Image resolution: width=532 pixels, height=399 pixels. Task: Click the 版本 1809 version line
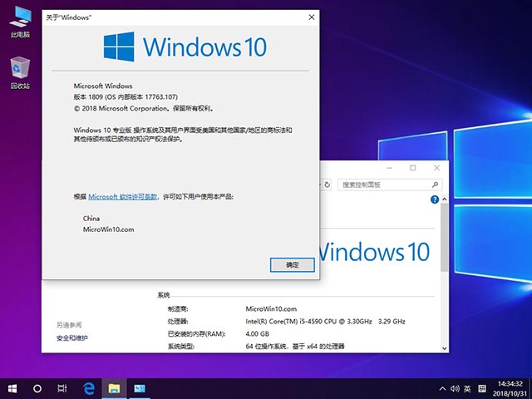point(126,97)
